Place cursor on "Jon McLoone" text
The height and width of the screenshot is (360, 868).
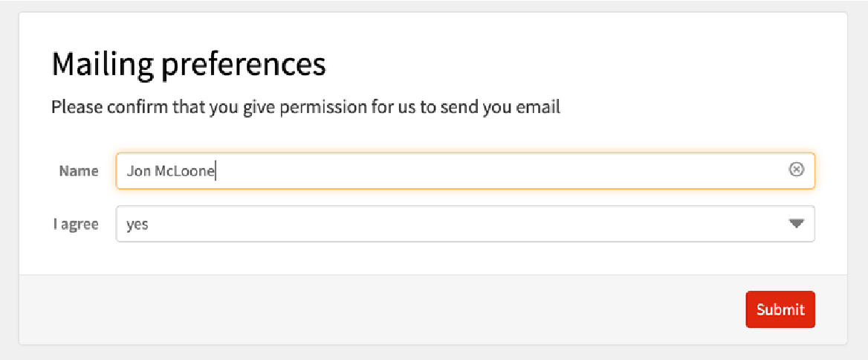coord(171,171)
